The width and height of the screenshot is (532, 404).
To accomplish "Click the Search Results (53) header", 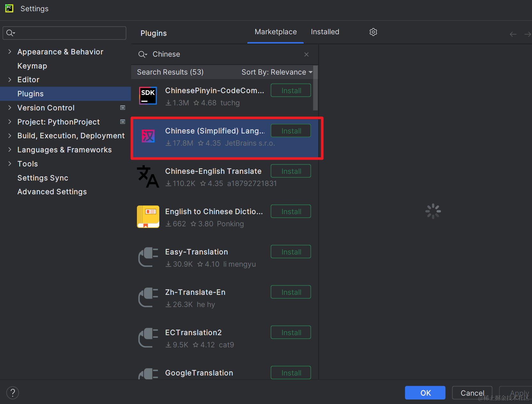I will pos(170,72).
